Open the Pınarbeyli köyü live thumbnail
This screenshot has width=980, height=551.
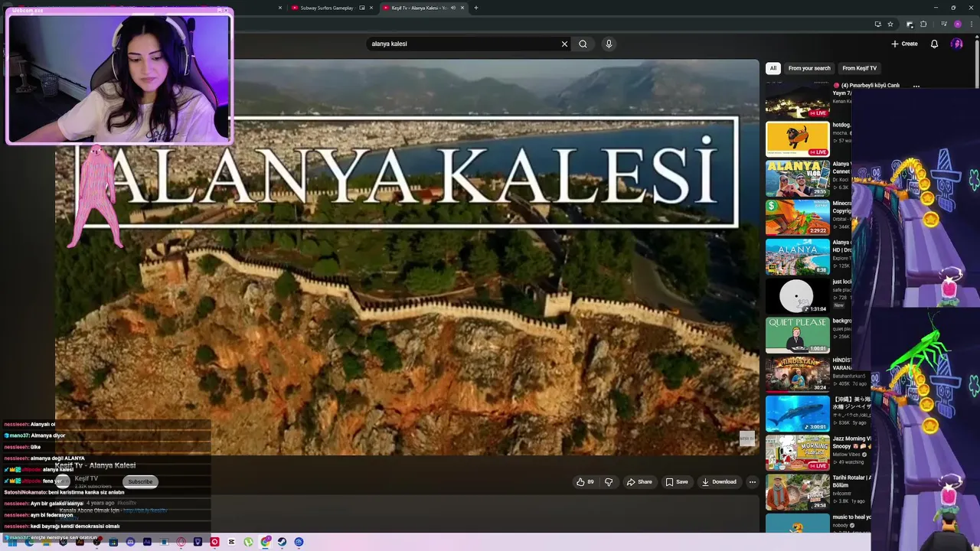coord(797,99)
